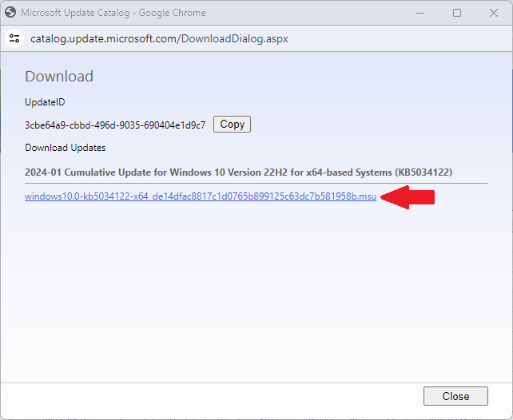Image resolution: width=513 pixels, height=420 pixels.
Task: Download the windows10.0-kb5034122-x64 .msu file link
Action: point(200,197)
